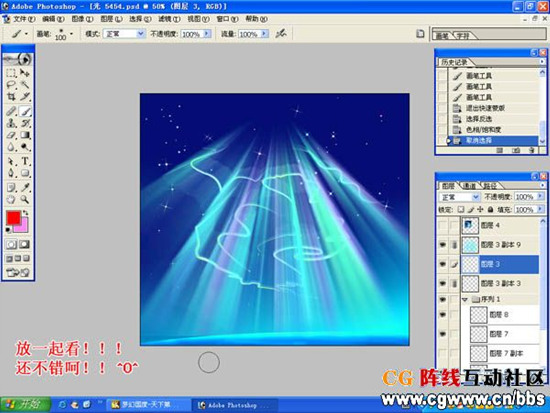550x413 pixels.
Task: Select the Hand tool
Action: pos(11,200)
